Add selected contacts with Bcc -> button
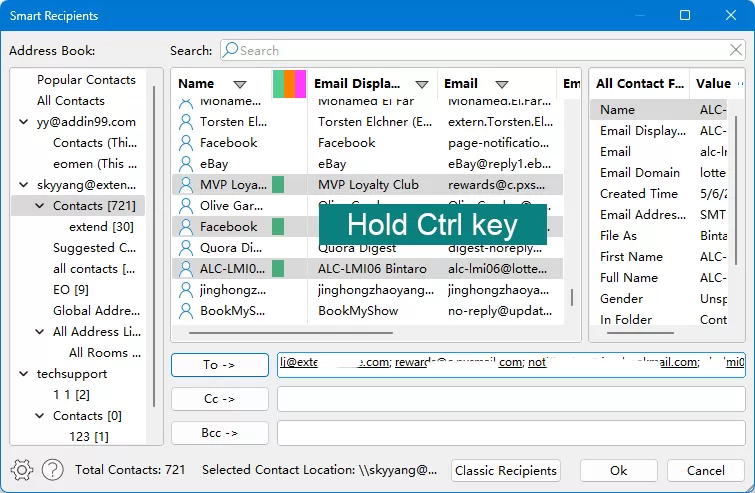This screenshot has height=493, width=755. tap(220, 433)
